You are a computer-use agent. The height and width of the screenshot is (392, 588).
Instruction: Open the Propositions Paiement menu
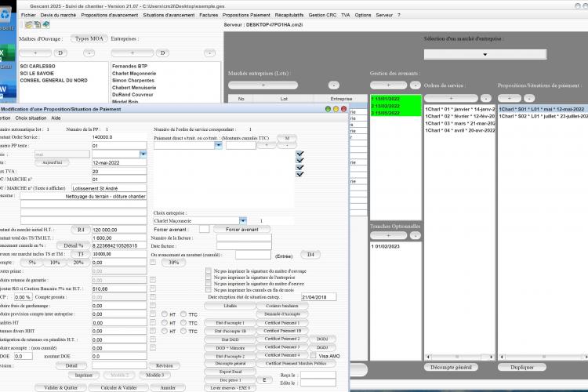(246, 15)
